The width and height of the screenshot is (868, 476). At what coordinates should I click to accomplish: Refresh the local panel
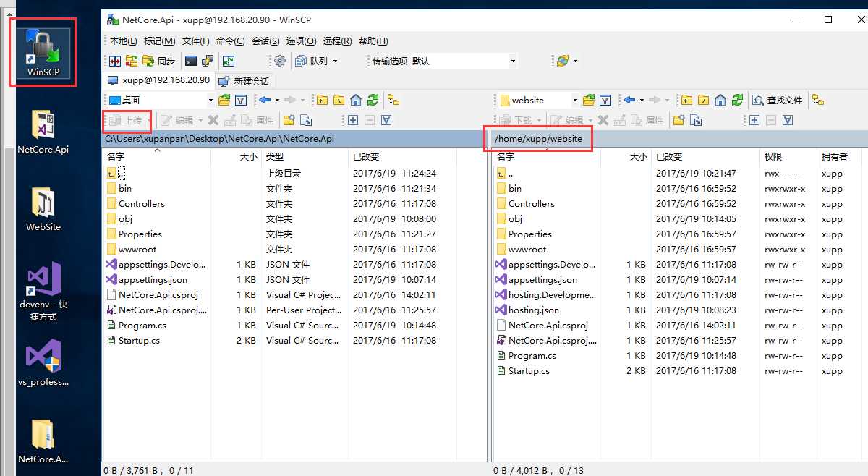point(373,100)
